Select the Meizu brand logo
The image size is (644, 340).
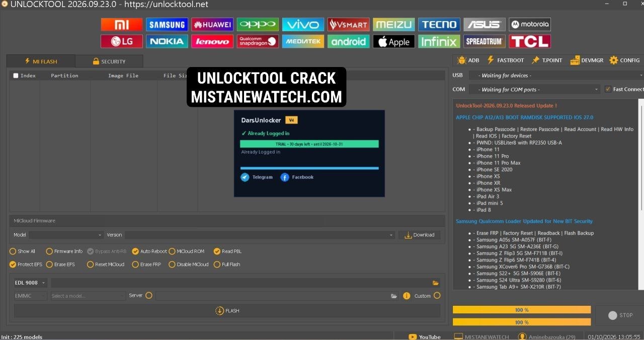393,24
